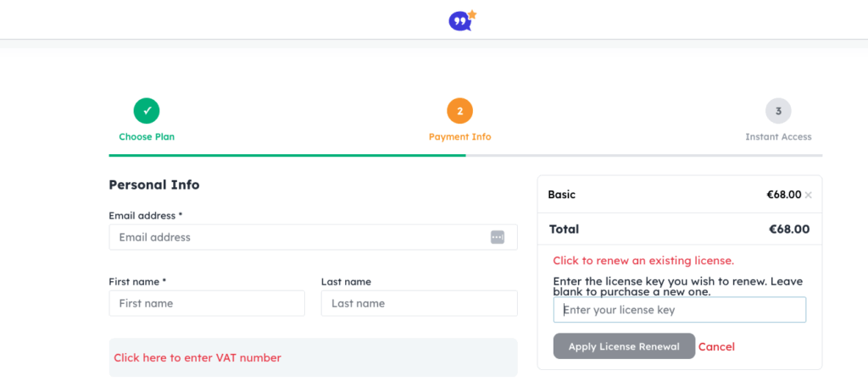Toggle the 'Click to renew an existing license' link
The image size is (868, 381).
point(643,261)
